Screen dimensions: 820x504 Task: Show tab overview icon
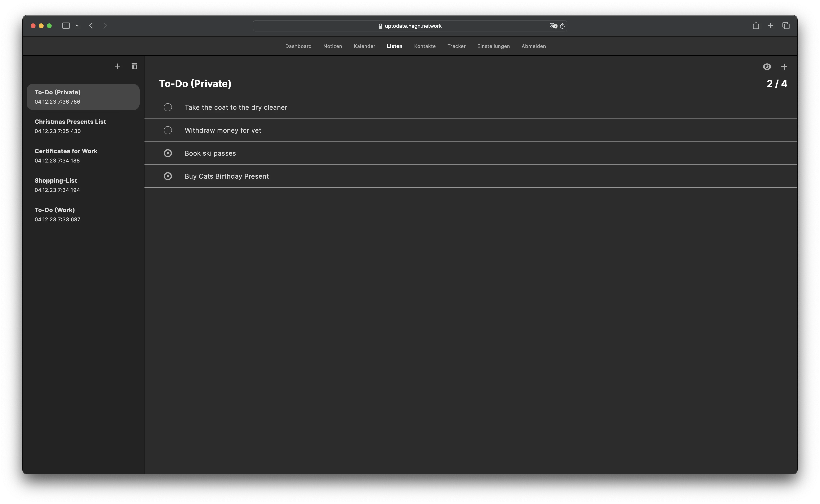point(786,26)
